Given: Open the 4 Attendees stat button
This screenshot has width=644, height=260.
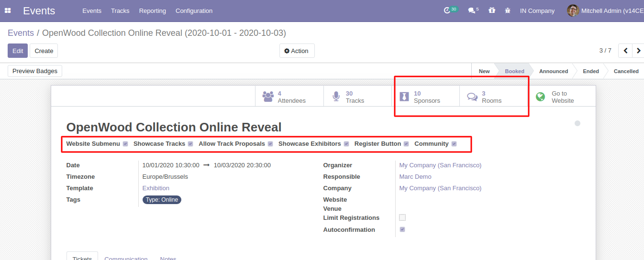Looking at the screenshot, I should pos(289,97).
